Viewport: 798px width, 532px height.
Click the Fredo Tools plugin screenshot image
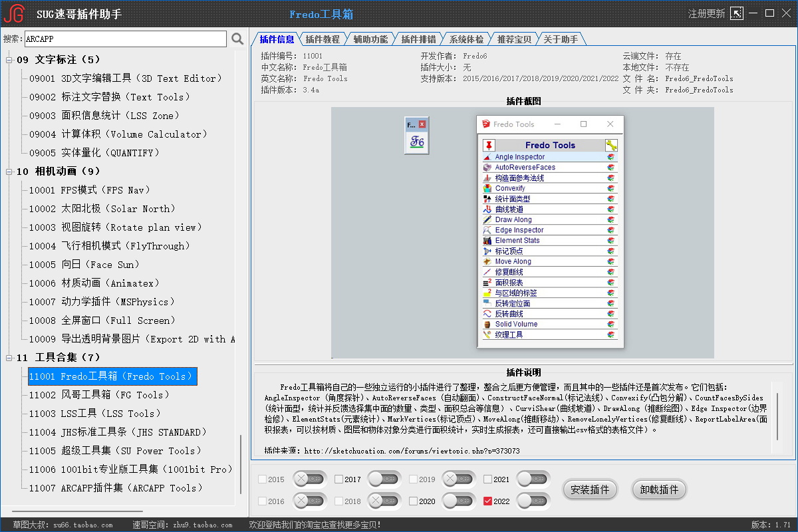522,232
